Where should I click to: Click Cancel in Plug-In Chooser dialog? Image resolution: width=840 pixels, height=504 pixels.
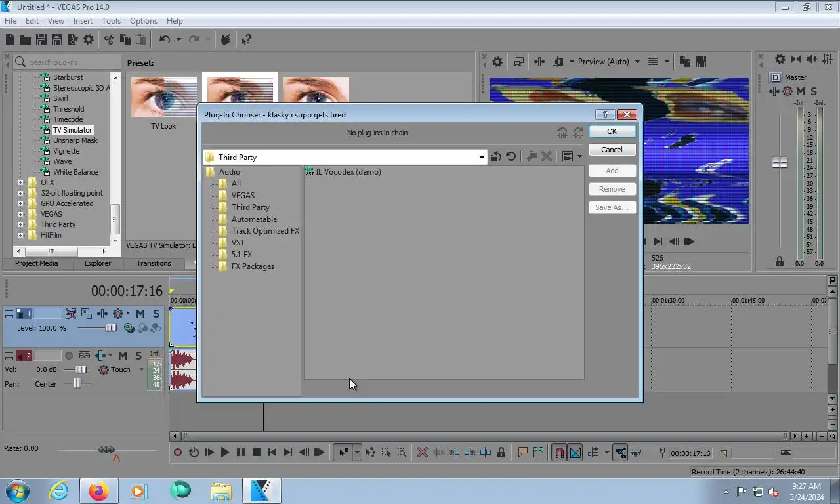[x=612, y=150]
